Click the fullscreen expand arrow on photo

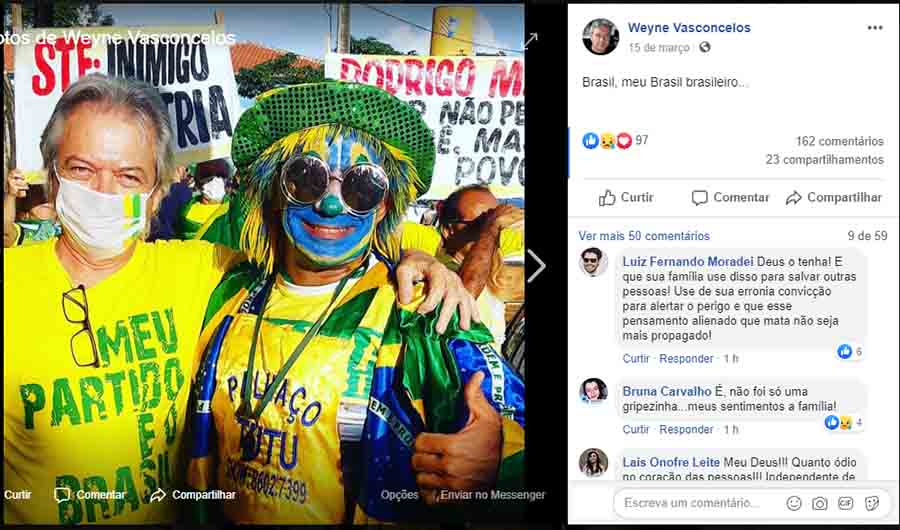(x=529, y=40)
